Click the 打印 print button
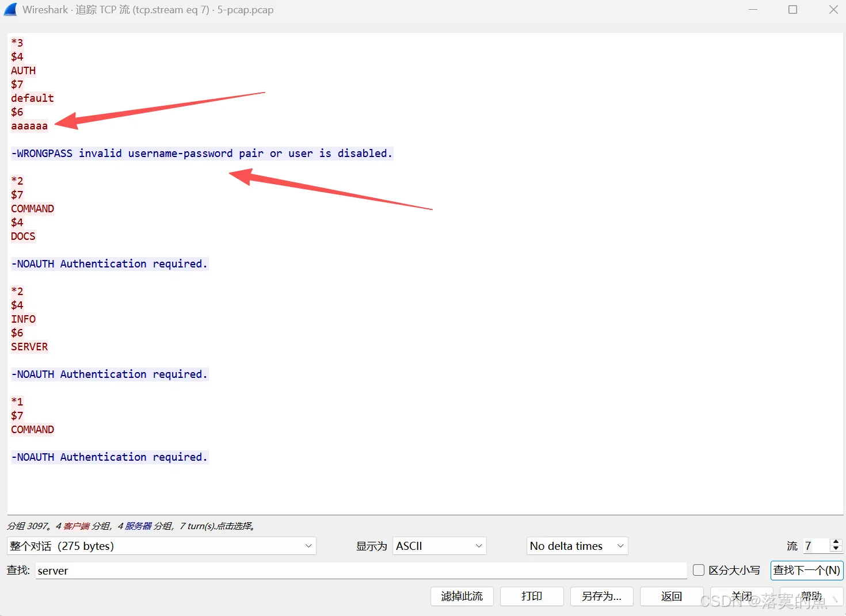Image resolution: width=846 pixels, height=616 pixels. 532,596
